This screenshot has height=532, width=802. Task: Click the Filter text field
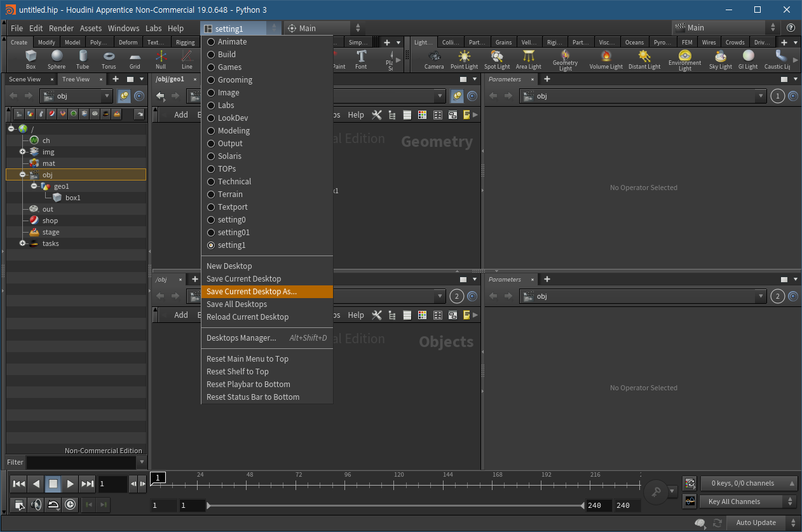[81, 462]
